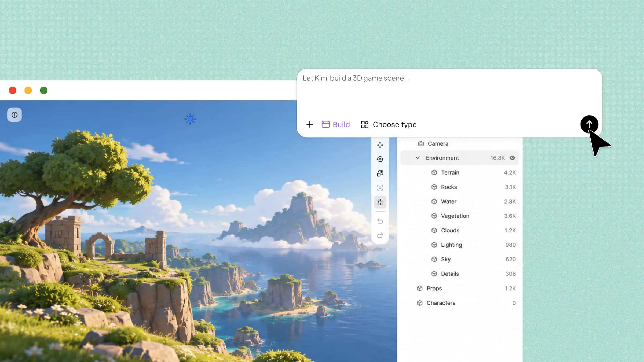The height and width of the screenshot is (362, 644).
Task: Click the plus icon in the prompt box
Action: pos(310,124)
